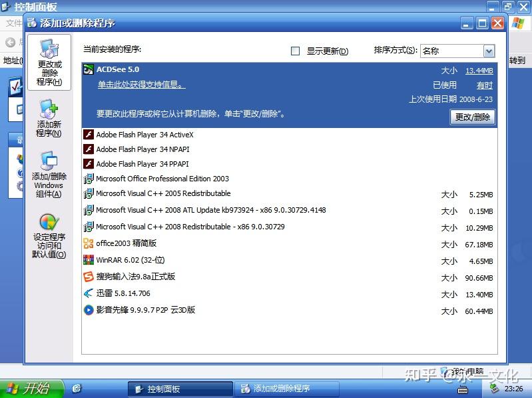This screenshot has height=398, width=532.
Task: Click the ACDSee 5.0 program icon
Action: [88, 69]
